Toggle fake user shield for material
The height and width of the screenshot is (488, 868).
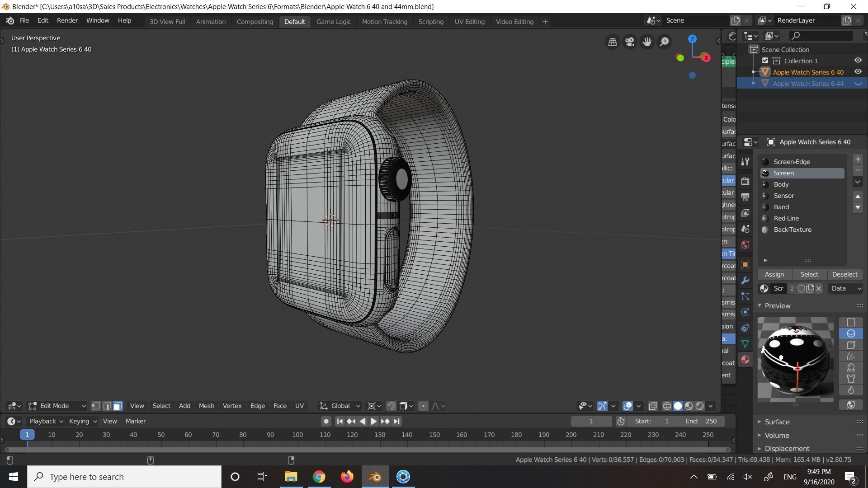[801, 288]
